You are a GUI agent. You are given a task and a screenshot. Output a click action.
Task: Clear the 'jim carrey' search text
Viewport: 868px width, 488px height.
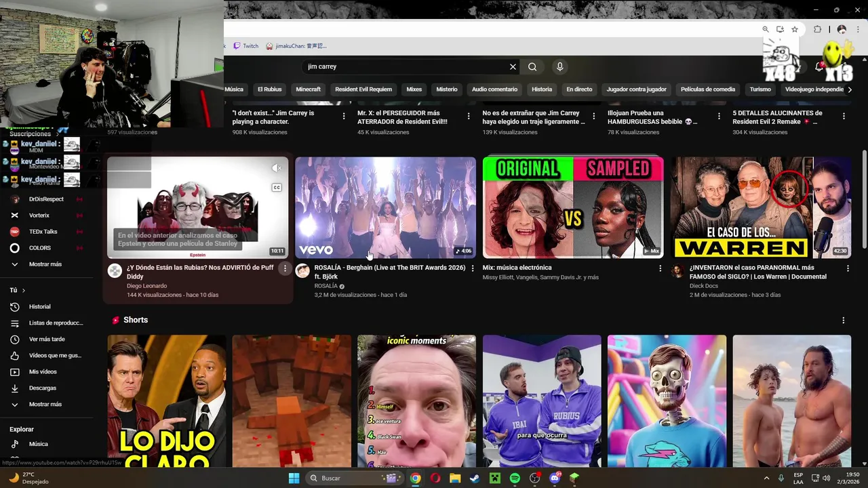(513, 66)
